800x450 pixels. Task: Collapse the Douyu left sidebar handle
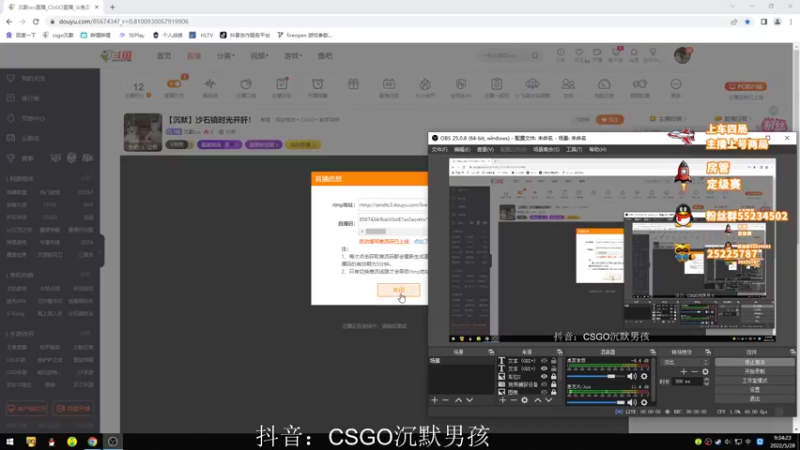(102, 250)
